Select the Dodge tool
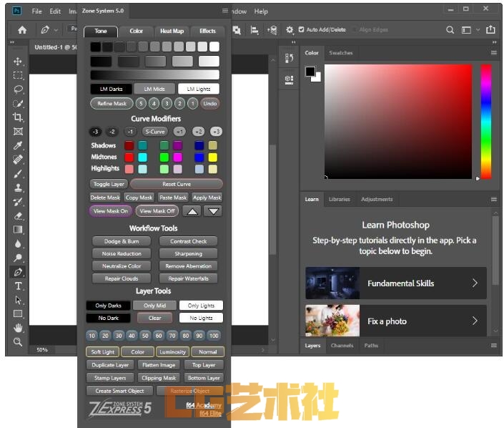Screen dimensions: 504x428 tap(18, 258)
